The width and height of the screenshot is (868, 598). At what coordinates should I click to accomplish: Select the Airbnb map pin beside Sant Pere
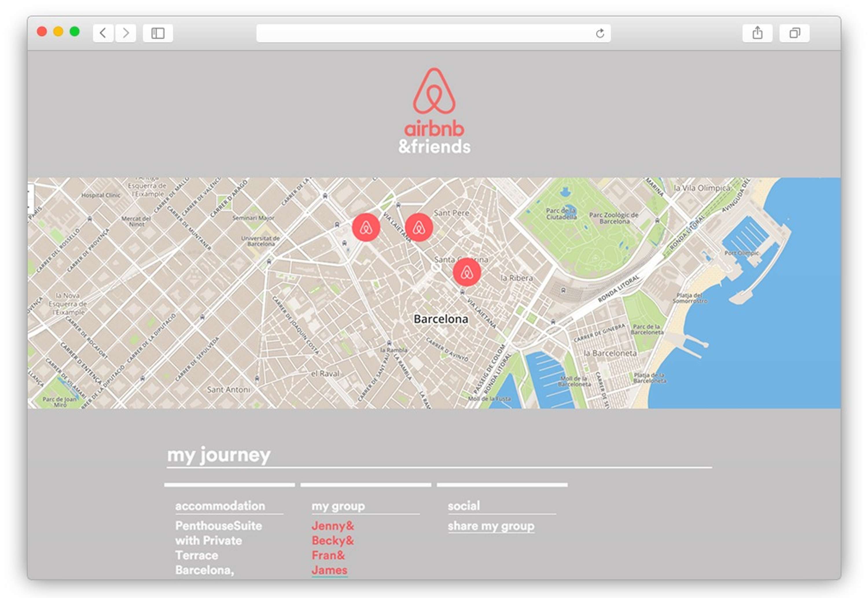click(419, 228)
